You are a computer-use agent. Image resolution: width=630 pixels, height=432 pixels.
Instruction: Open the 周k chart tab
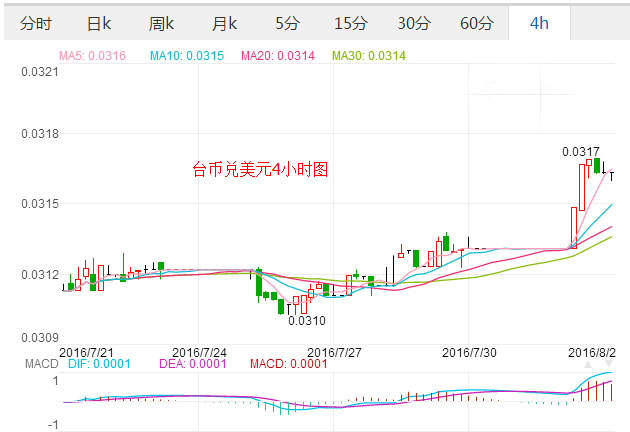click(160, 22)
